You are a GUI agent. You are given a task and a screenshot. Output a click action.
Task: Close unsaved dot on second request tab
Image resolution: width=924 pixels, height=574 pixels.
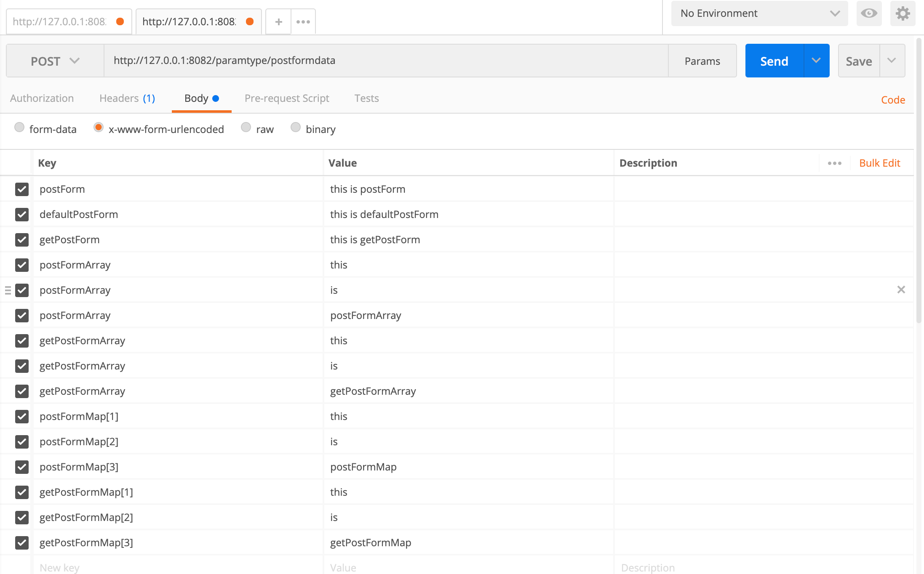(x=250, y=21)
